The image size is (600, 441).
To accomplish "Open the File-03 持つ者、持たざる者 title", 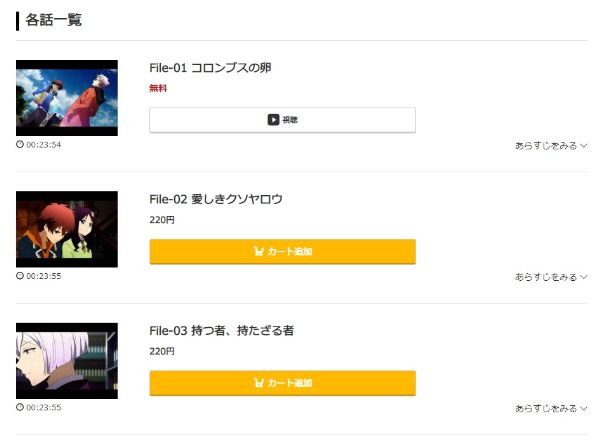I will click(221, 330).
